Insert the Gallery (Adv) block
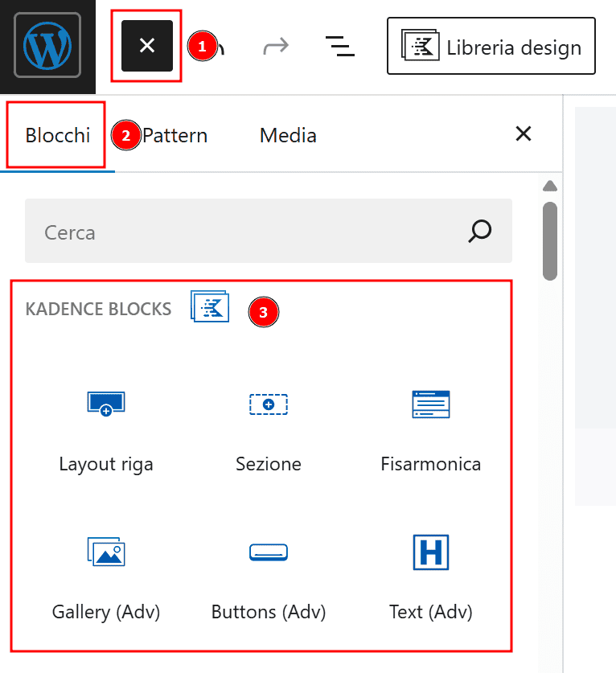 [x=106, y=579]
